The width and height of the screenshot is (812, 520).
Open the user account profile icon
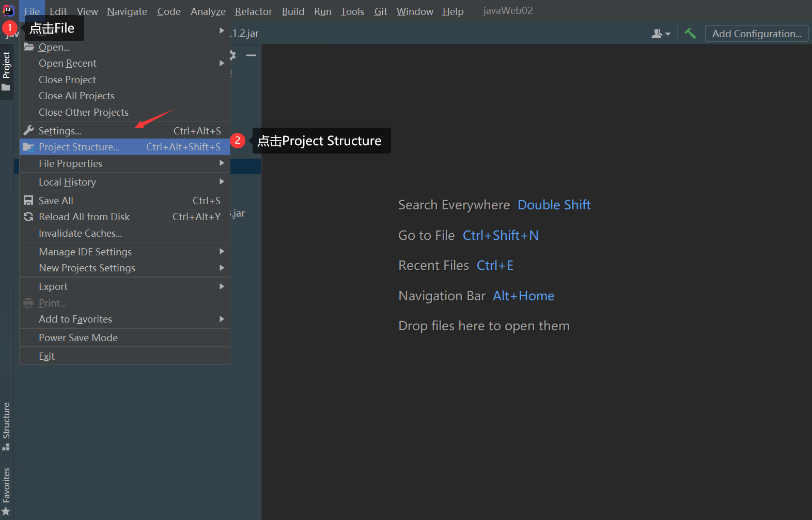[661, 34]
